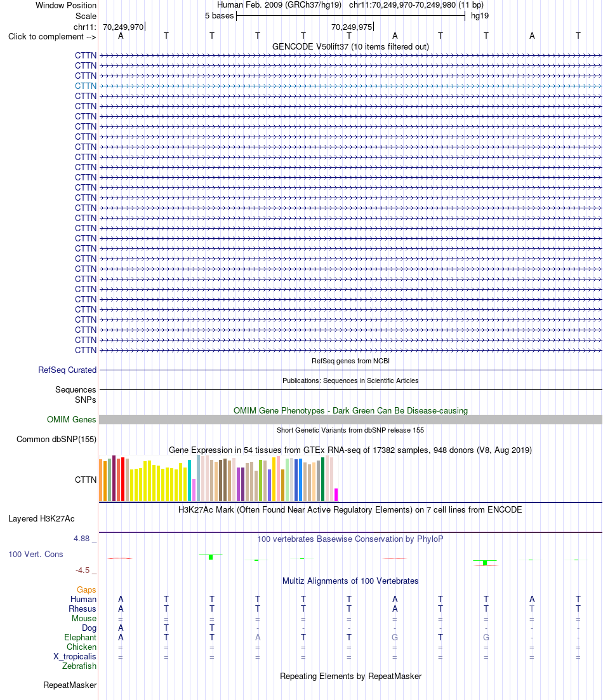Open the 'GENCODE V50lift37 (10 items filtered out)' track title
Image resolution: width=603 pixels, height=700 pixels.
(x=350, y=46)
